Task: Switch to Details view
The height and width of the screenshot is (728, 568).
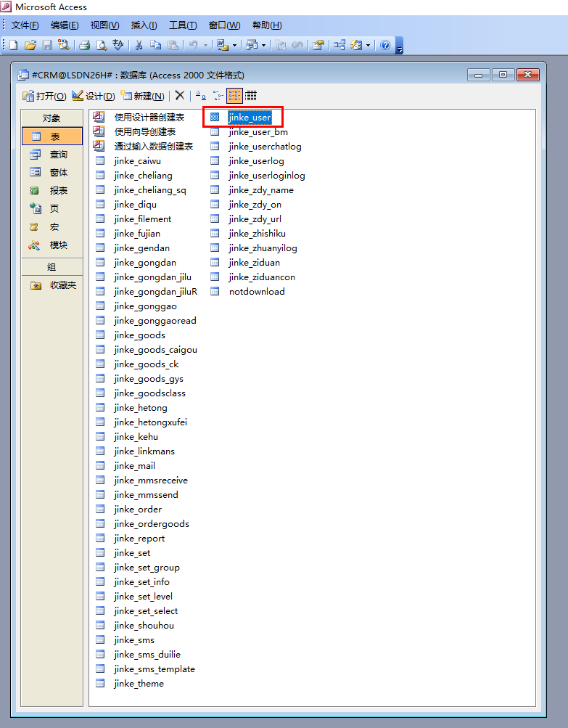Action: (x=251, y=96)
